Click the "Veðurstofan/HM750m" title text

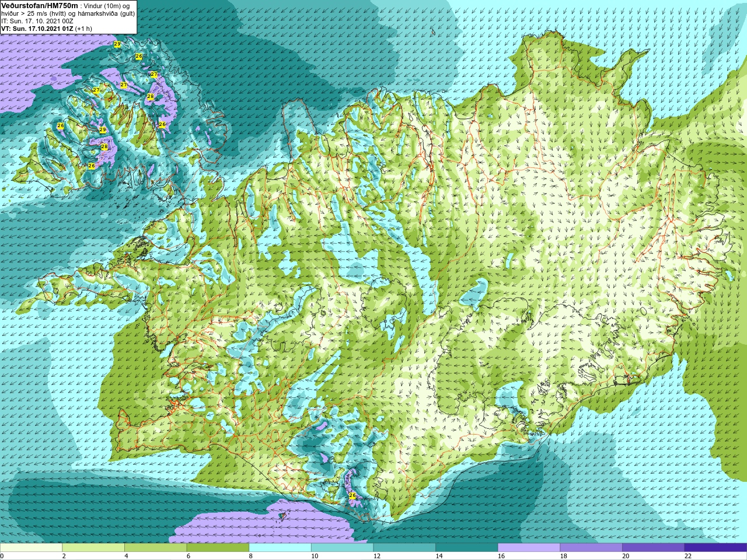[x=39, y=5]
